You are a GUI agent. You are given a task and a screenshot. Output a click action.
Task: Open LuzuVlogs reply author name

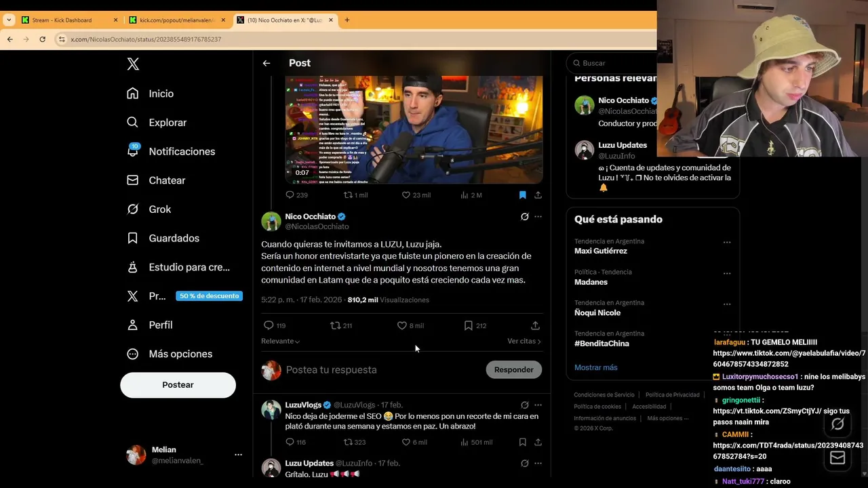303,405
